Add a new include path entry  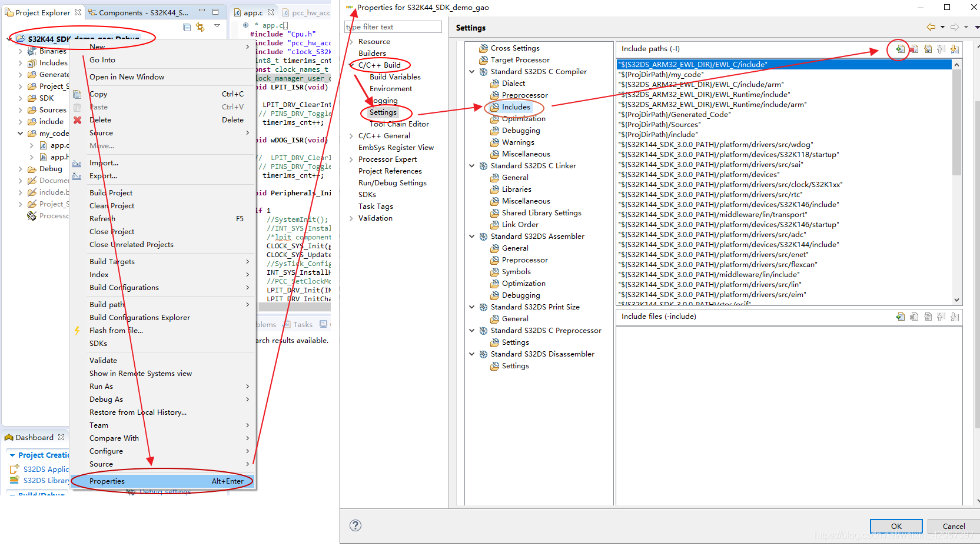click(x=900, y=49)
